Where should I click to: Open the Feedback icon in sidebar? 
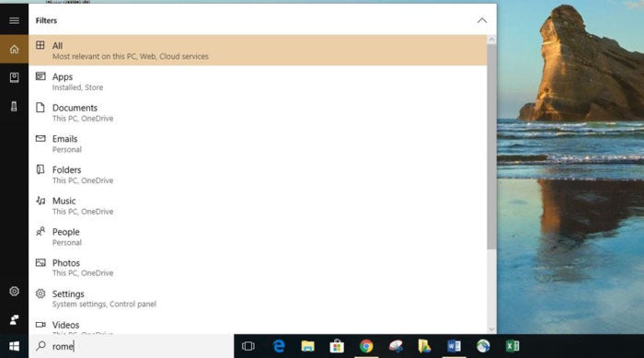(14, 319)
